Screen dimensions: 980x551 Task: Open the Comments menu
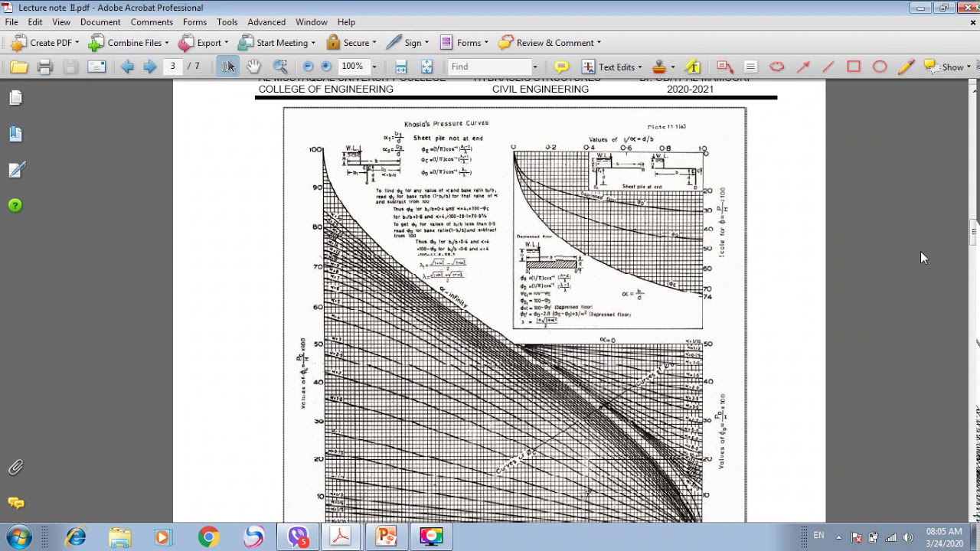tap(152, 22)
